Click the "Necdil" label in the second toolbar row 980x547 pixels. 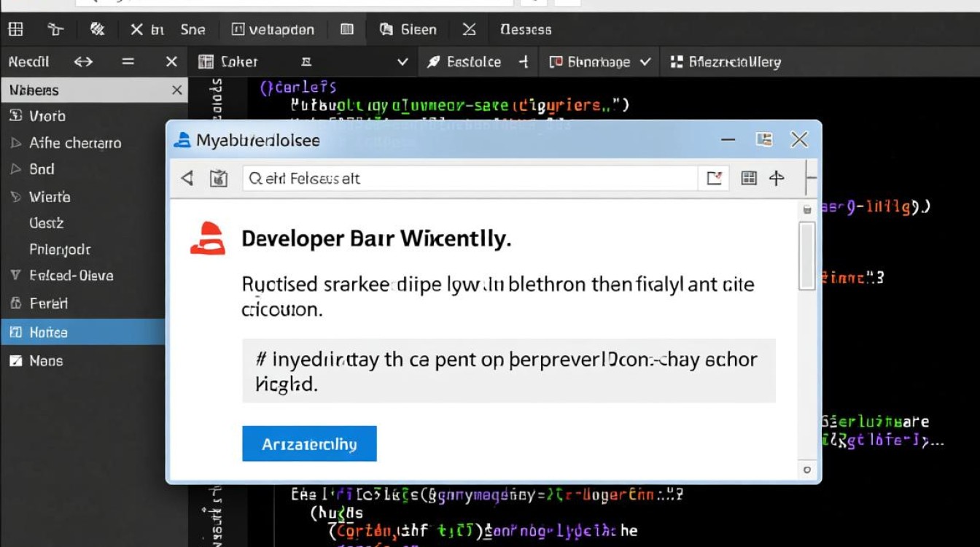pyautogui.click(x=29, y=62)
